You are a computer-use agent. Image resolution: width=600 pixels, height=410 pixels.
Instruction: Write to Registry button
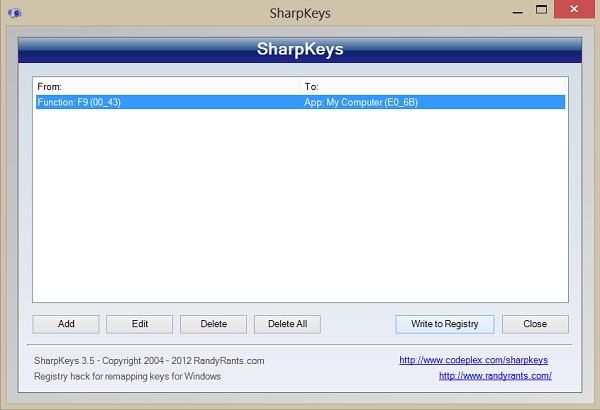445,324
